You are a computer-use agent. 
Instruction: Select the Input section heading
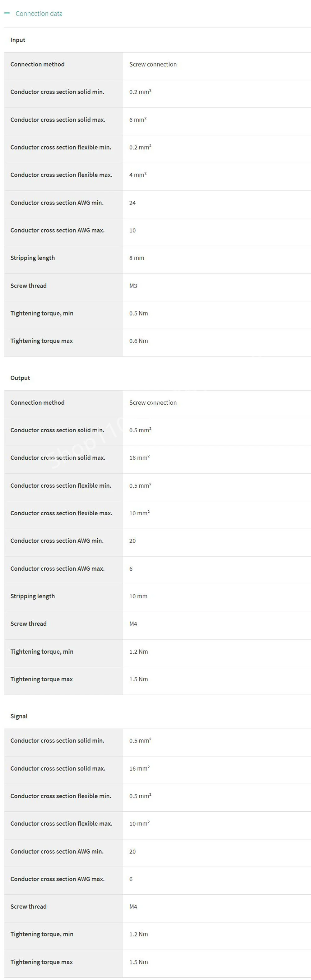point(18,40)
